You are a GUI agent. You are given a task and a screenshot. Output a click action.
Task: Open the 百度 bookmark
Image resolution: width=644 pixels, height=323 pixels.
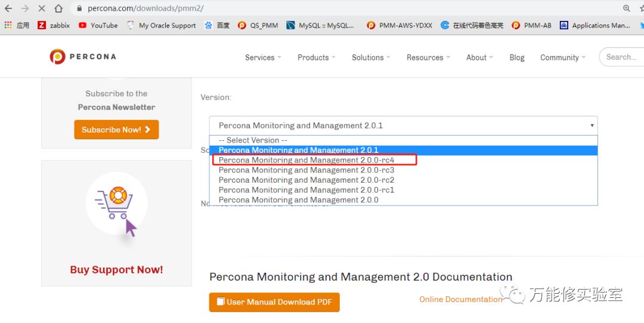217,25
